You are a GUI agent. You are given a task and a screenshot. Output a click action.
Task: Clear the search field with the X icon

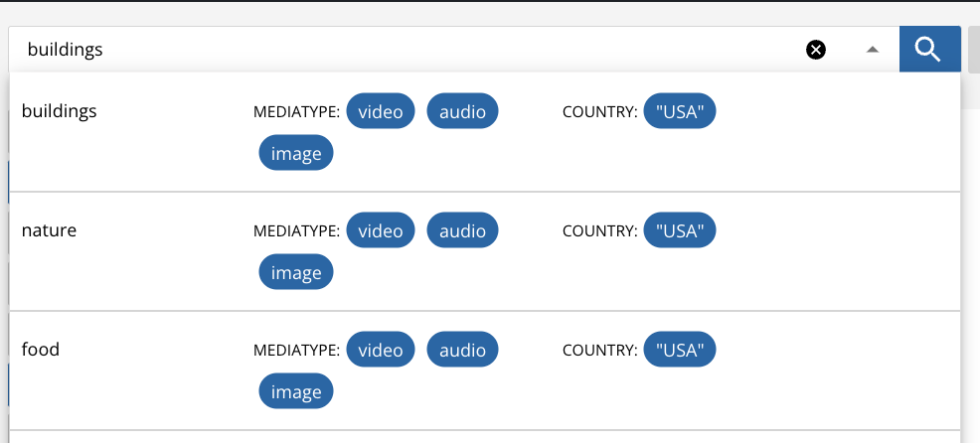(816, 50)
